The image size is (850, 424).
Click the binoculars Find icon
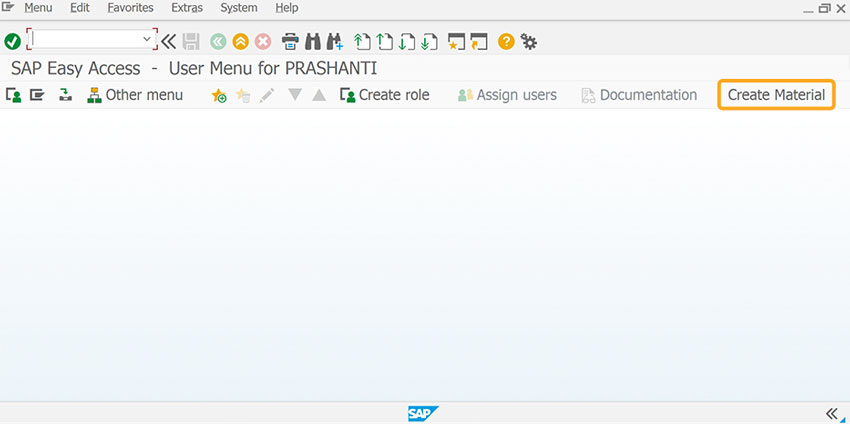[313, 42]
